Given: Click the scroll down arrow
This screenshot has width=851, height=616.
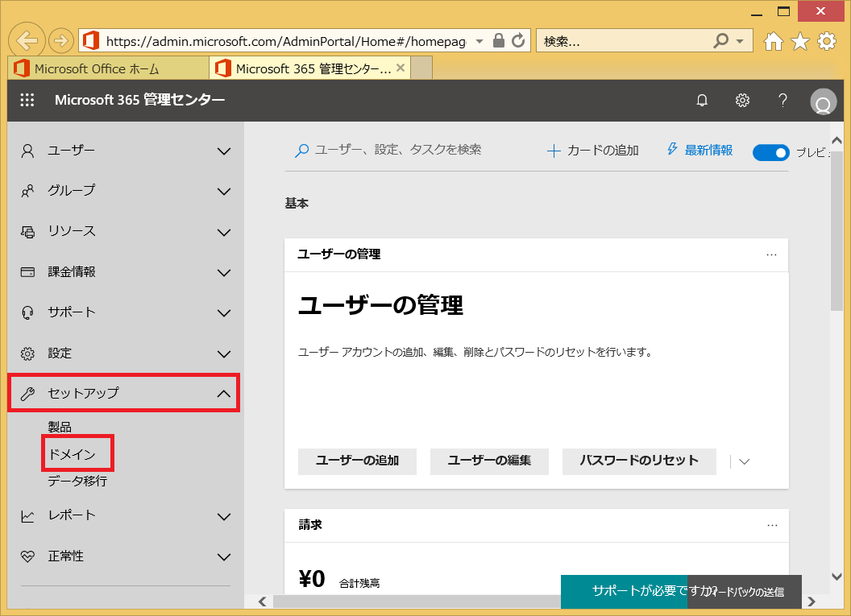Looking at the screenshot, I should (x=836, y=577).
